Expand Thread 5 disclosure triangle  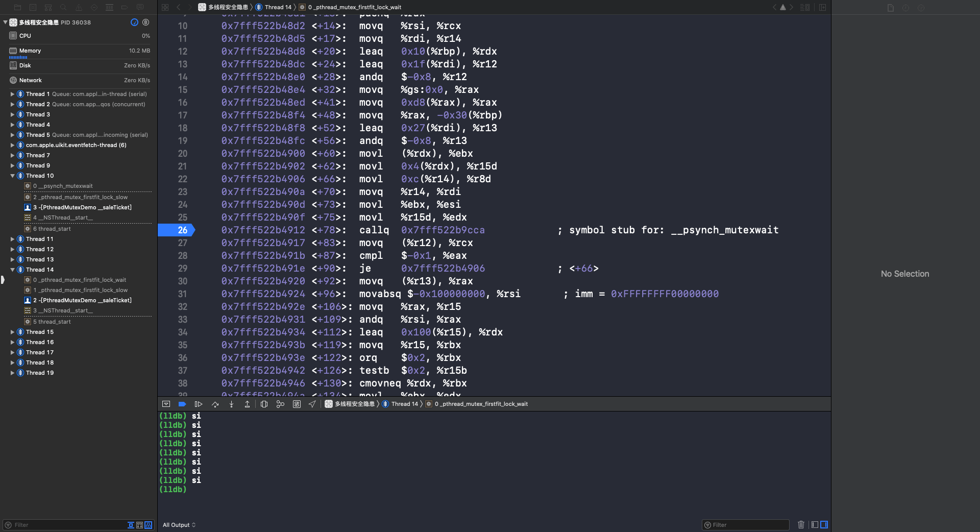click(x=12, y=135)
